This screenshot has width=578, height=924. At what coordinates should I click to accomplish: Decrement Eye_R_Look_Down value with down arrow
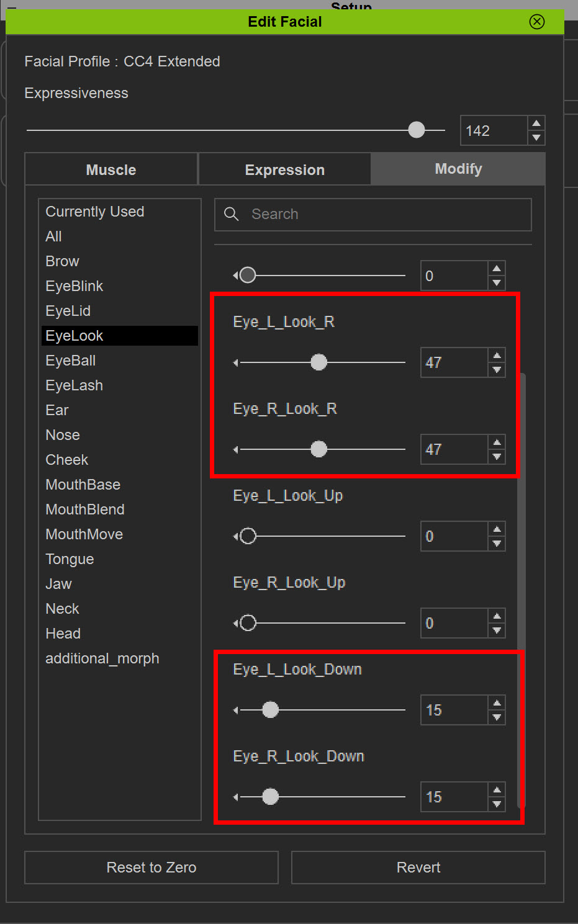(x=497, y=804)
